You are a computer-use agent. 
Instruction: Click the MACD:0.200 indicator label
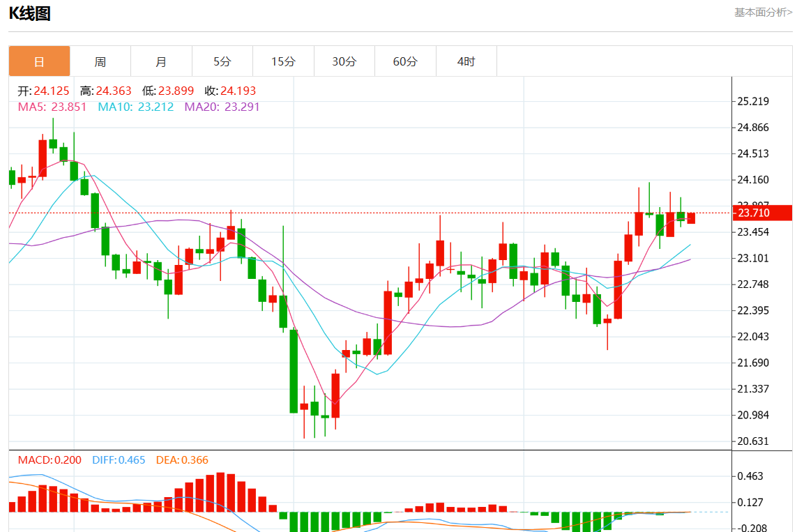(50, 459)
